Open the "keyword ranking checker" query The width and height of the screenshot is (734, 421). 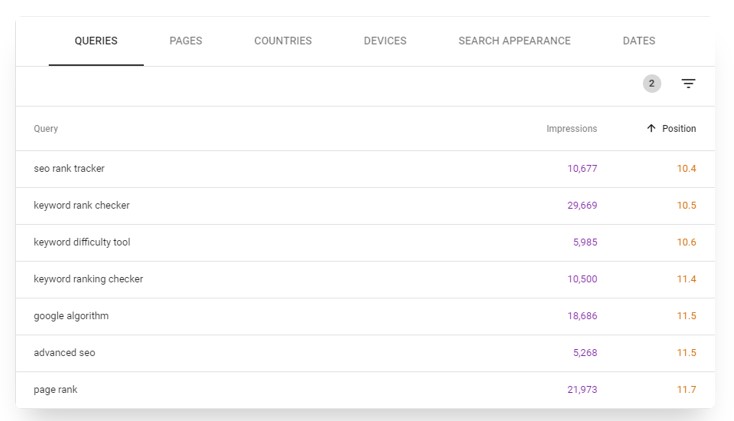(x=365, y=279)
